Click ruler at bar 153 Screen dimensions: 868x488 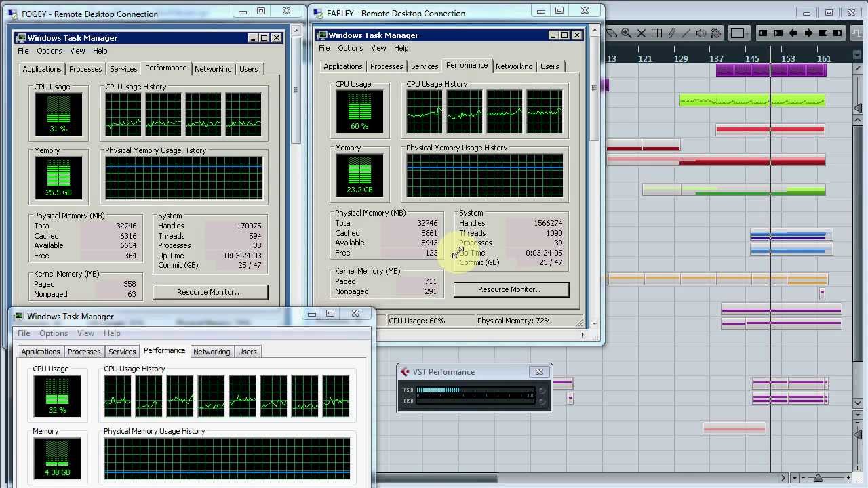point(788,59)
